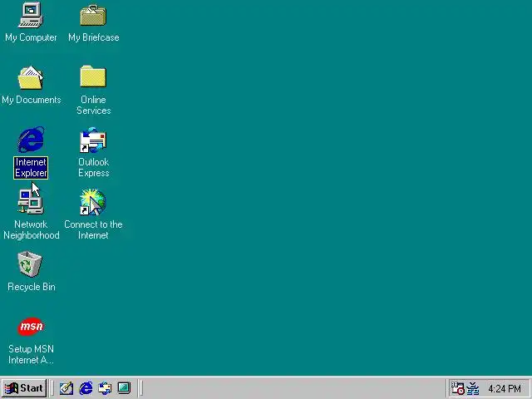Select the Connect to the Internet shortcut
532x399 pixels.
[x=93, y=202]
